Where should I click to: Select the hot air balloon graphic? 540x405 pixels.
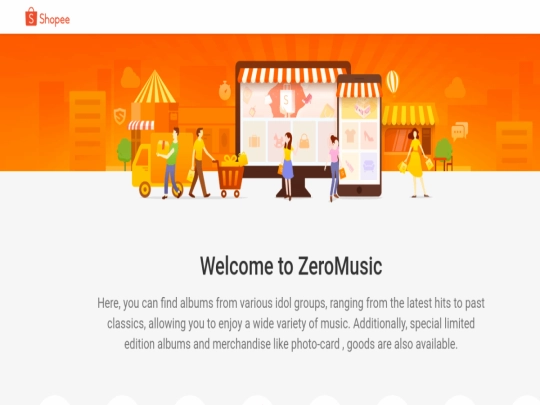(392, 82)
